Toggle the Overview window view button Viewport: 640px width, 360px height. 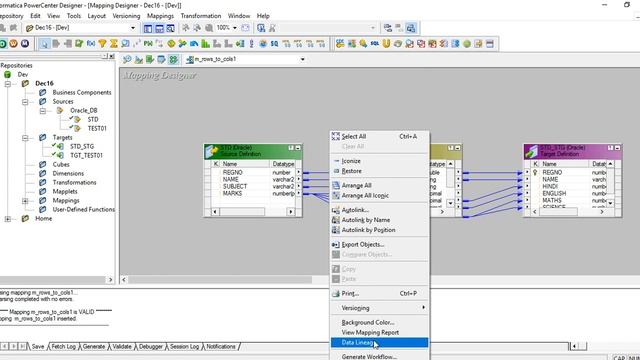click(x=170, y=28)
